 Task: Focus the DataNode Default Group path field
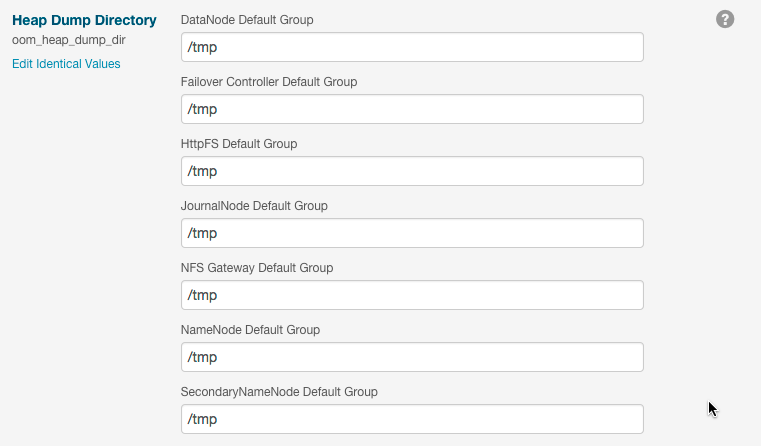pyautogui.click(x=411, y=47)
